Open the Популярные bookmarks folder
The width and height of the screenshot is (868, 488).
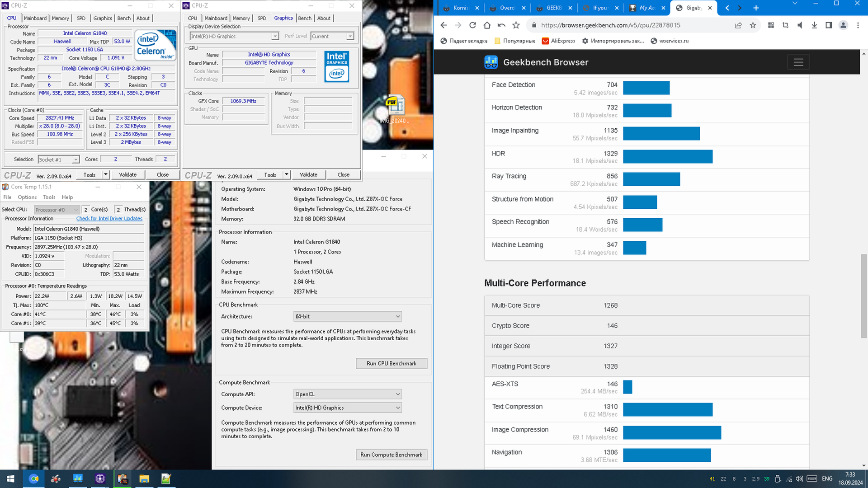[515, 41]
